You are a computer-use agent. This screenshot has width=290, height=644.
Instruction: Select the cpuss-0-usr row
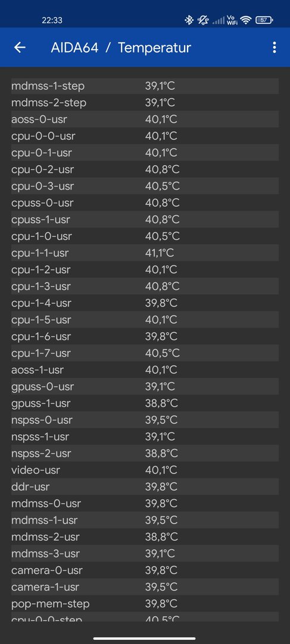click(145, 203)
